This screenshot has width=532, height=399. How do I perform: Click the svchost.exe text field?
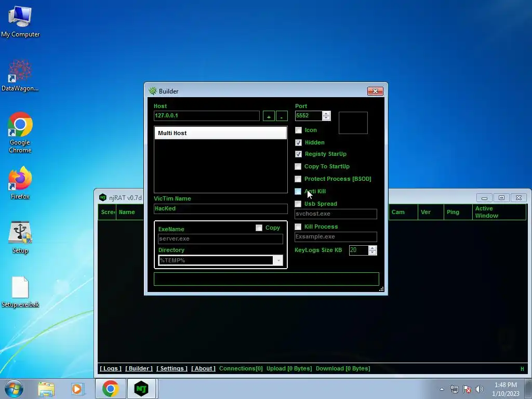coord(336,214)
